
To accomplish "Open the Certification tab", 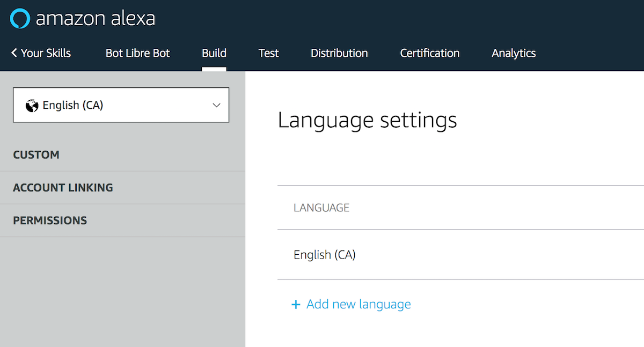I will point(430,53).
